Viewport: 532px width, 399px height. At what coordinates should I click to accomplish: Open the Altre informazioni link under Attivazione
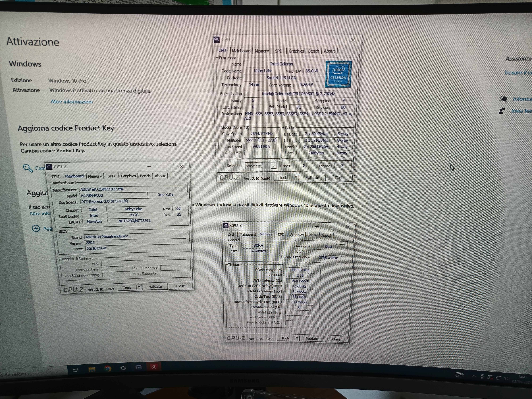[x=72, y=101]
